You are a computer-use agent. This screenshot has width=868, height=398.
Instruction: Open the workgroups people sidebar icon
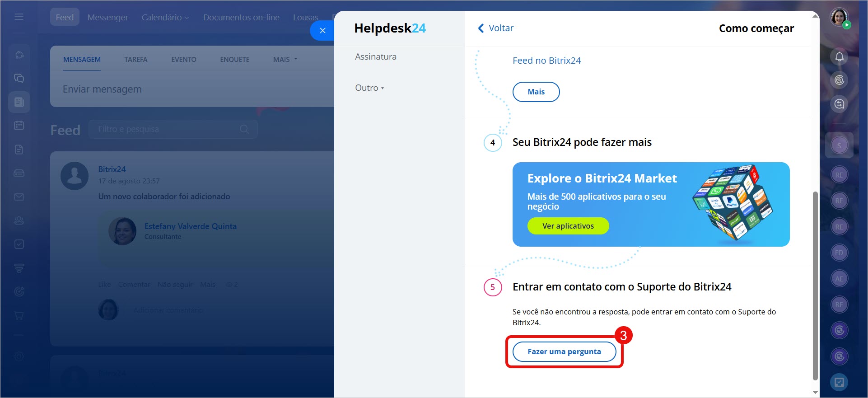tap(19, 220)
